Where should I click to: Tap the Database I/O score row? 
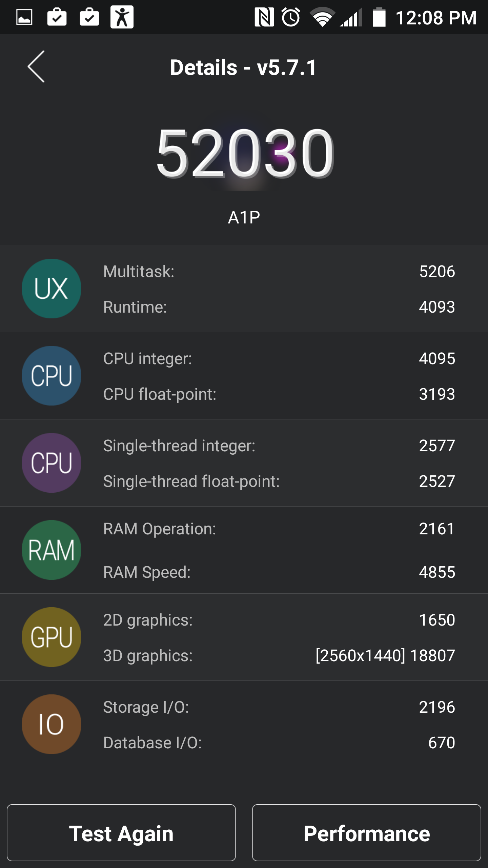point(279,743)
